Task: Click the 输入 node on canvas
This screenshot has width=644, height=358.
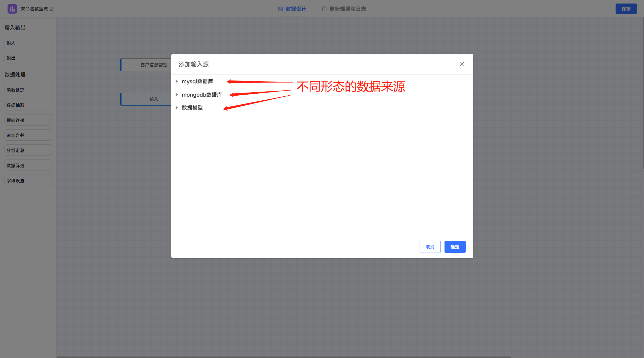Action: [146, 99]
